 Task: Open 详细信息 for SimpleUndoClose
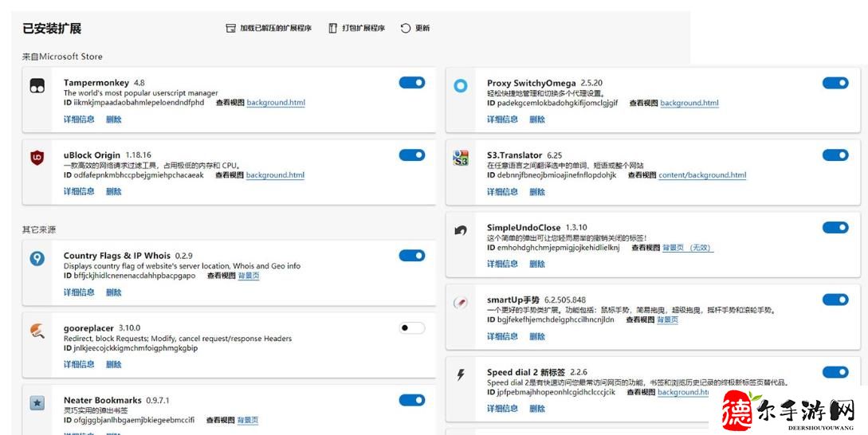(503, 265)
